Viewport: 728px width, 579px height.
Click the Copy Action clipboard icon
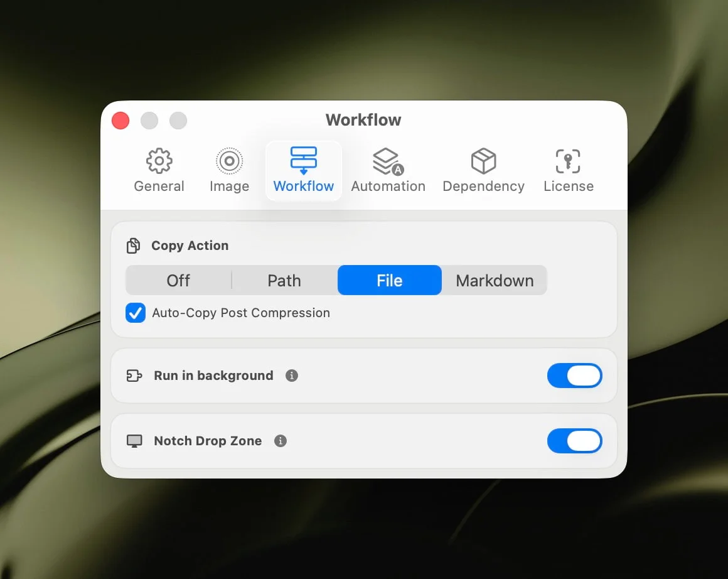133,246
